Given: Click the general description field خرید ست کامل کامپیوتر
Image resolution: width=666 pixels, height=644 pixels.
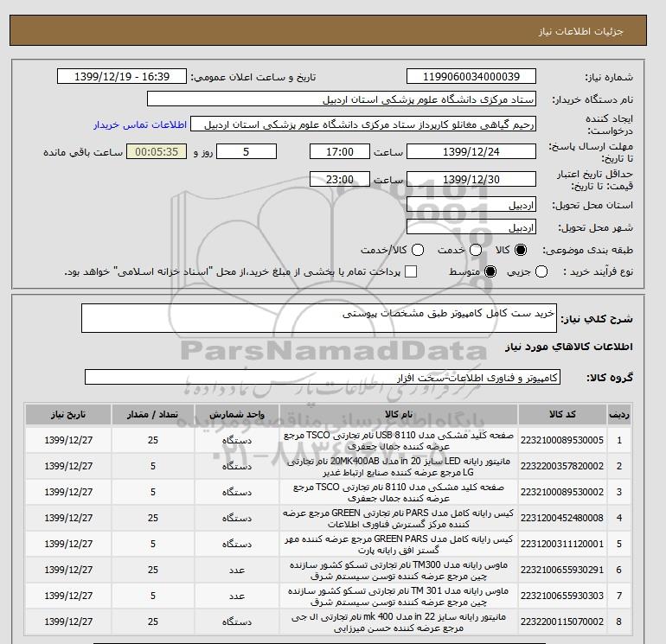Looking at the screenshot, I should point(319,318).
